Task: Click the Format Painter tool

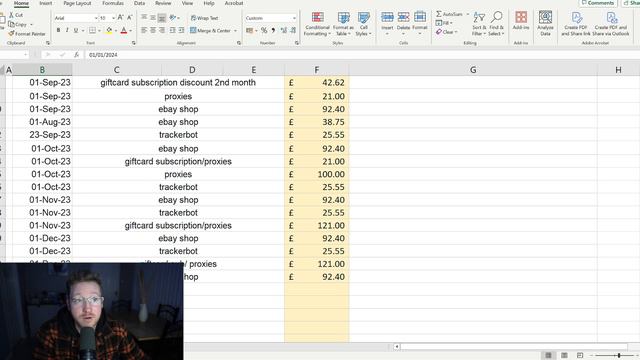Action: click(x=27, y=34)
